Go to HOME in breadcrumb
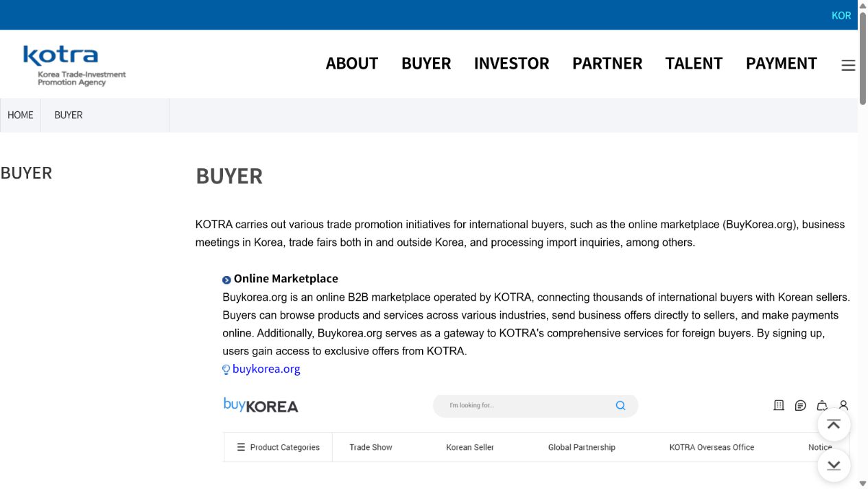Screen dimensions: 868x489 21,115
